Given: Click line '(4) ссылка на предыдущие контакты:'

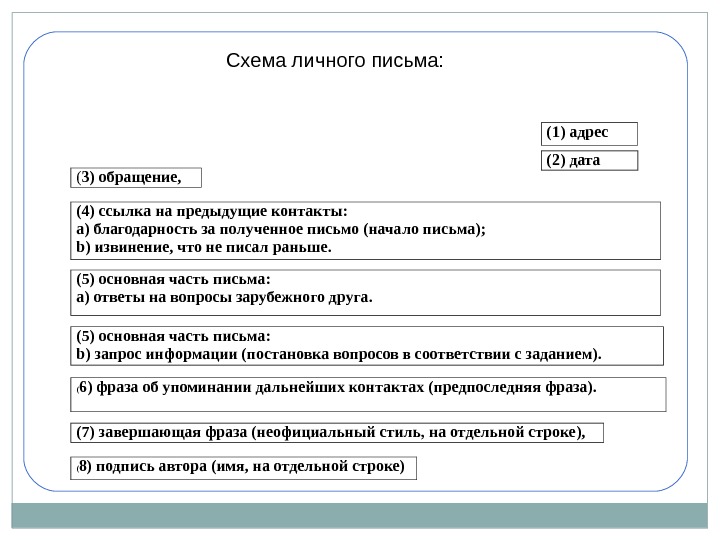Looking at the screenshot, I should [x=212, y=211].
